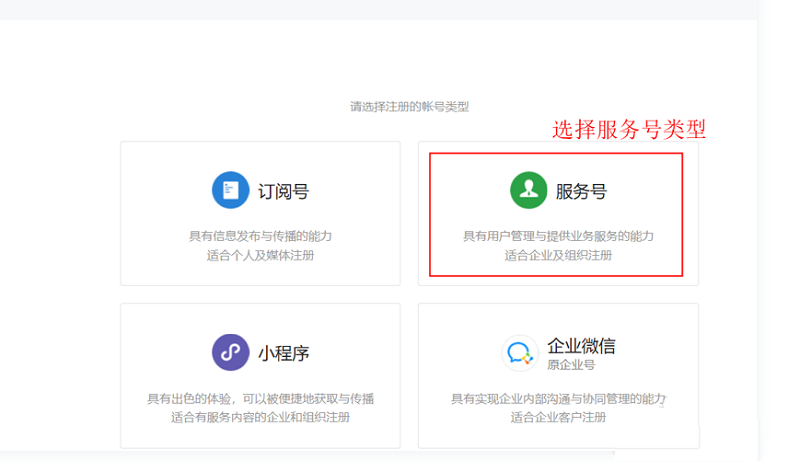Click text 适合有服务内容的企业和组织注册
This screenshot has width=800, height=472.
(260, 417)
